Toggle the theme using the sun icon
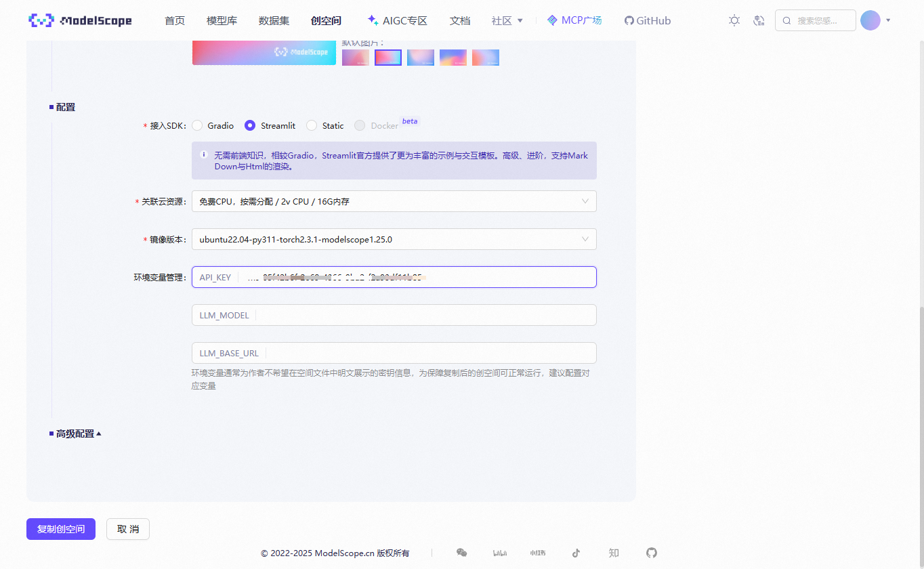This screenshot has height=569, width=924. tap(734, 20)
